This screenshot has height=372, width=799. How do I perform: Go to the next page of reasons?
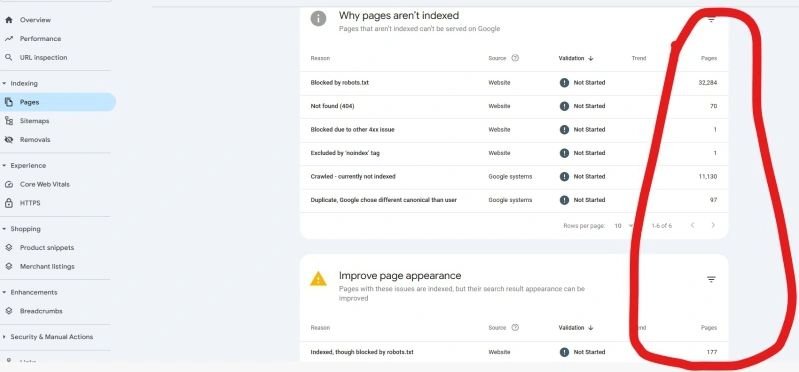pyautogui.click(x=713, y=225)
